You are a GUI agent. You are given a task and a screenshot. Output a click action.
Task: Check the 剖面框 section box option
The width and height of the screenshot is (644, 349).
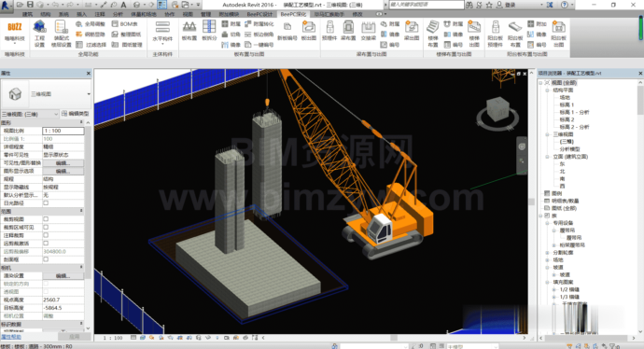[46, 259]
